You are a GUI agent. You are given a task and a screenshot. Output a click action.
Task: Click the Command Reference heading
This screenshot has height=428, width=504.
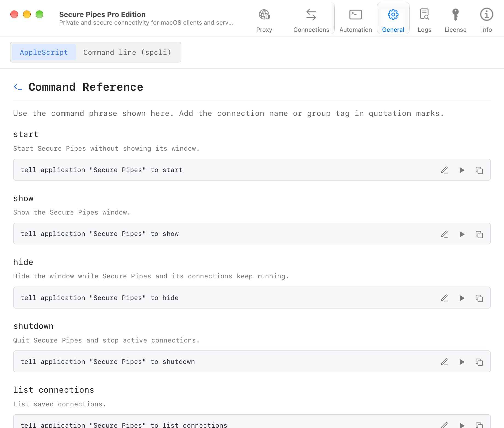coord(86,87)
